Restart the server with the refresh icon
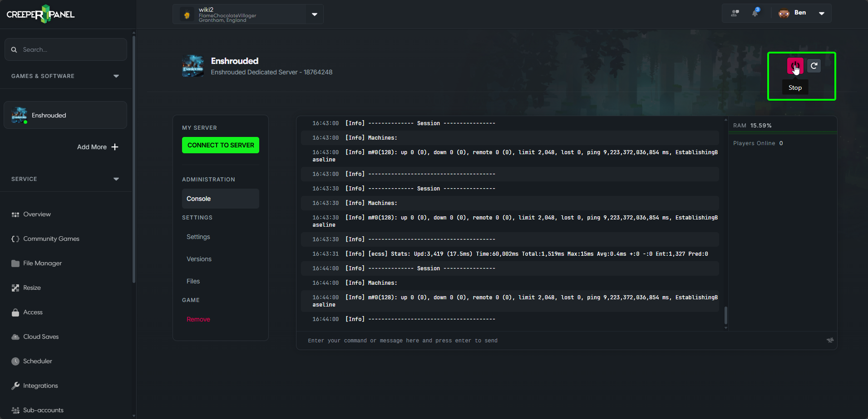 pos(814,66)
